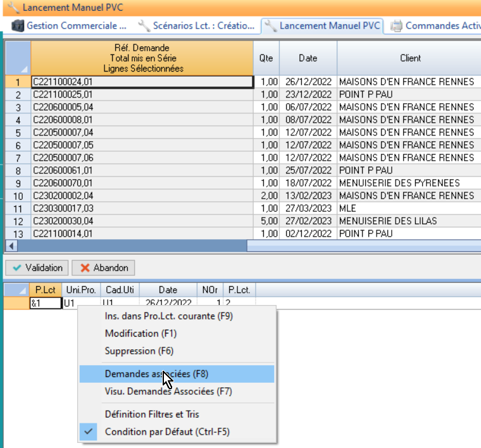Image resolution: width=481 pixels, height=448 pixels.
Task: Switch to the Lancement Manuel PVC tab
Action: 323,26
